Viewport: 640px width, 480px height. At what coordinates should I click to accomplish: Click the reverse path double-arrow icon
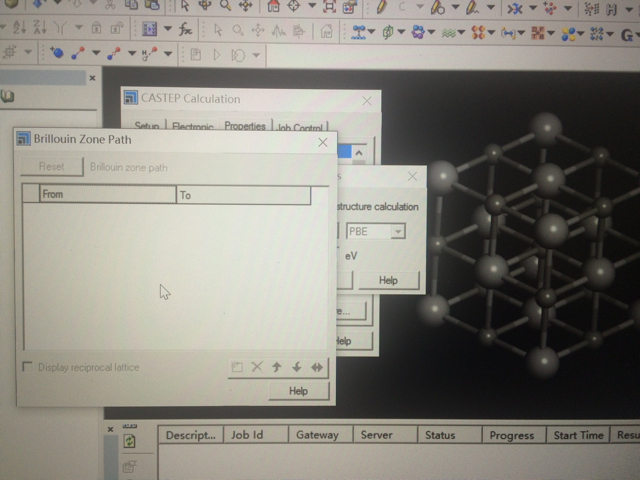(x=317, y=367)
